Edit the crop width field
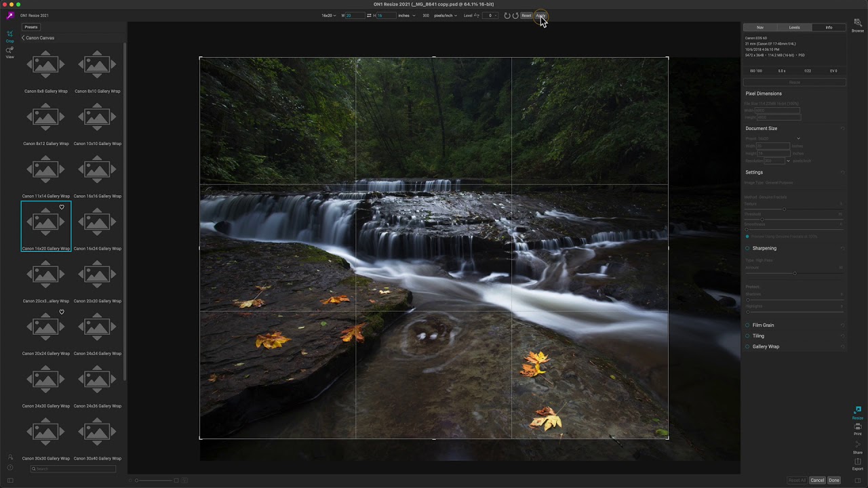868x488 pixels. click(x=355, y=16)
